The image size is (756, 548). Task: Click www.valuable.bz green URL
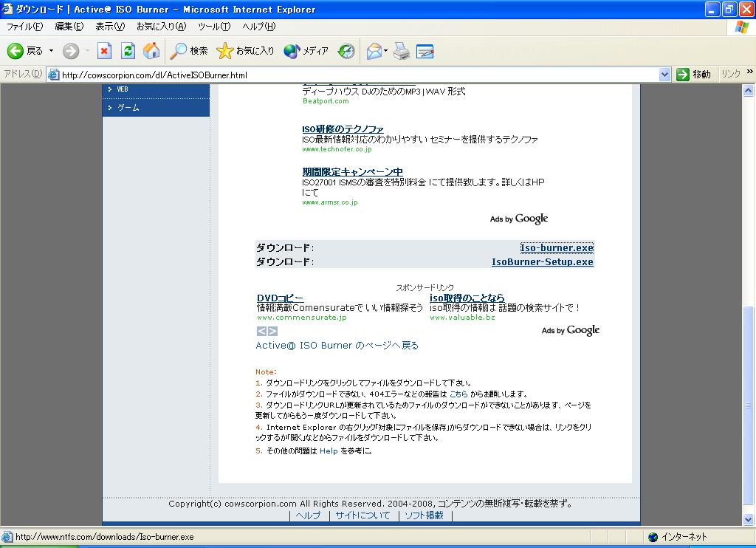462,318
